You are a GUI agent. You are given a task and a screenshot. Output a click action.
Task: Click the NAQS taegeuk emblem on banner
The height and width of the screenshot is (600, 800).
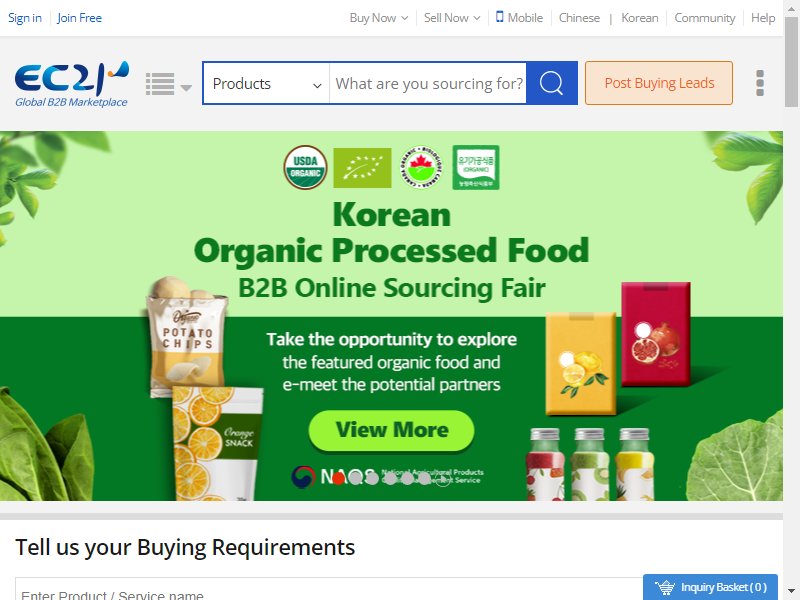pos(303,477)
